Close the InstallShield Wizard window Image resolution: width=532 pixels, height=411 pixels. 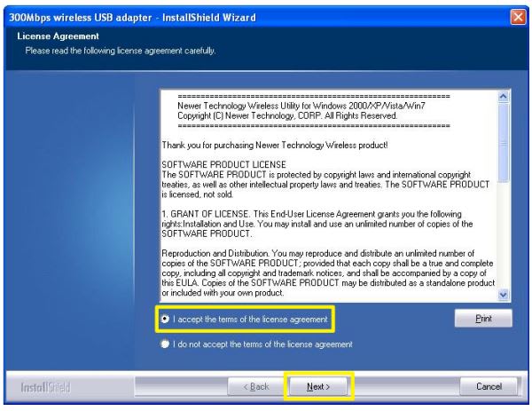tap(518, 17)
